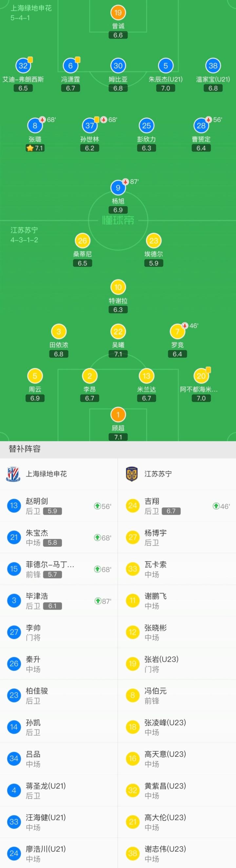This screenshot has height=868, width=236.
Task: Tap 特谢拉 number 10 player circle
Action: coord(118,287)
